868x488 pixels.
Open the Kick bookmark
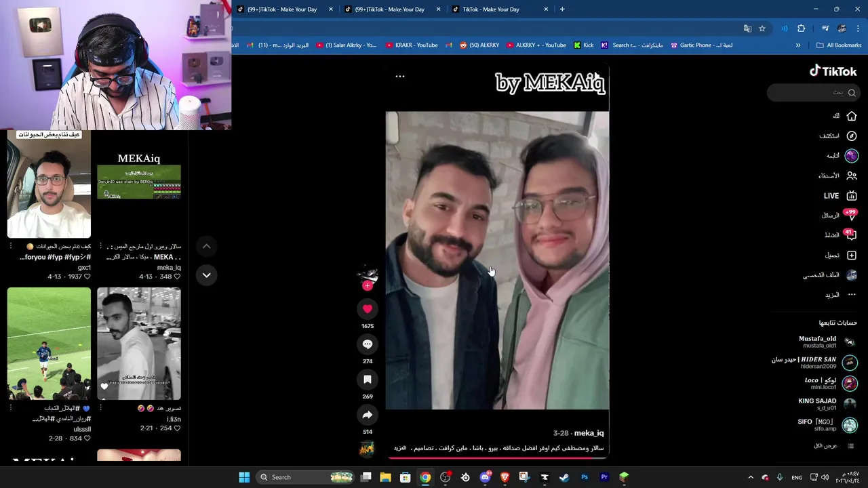[x=583, y=45]
